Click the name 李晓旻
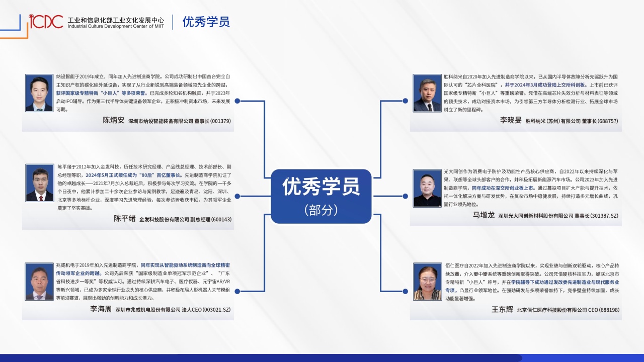Viewport: 644px width, 362px height. 510,121
